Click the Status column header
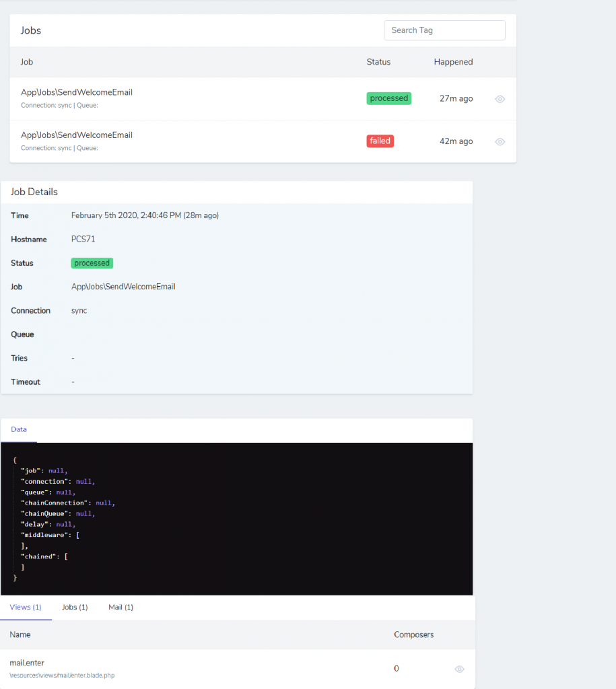616x689 pixels. click(378, 62)
